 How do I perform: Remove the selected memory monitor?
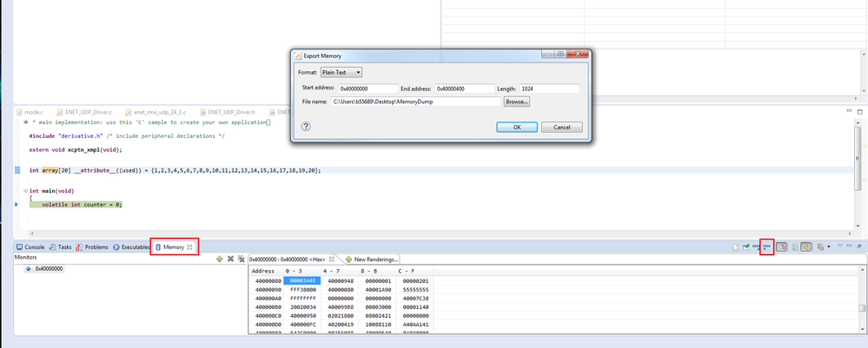[231, 259]
